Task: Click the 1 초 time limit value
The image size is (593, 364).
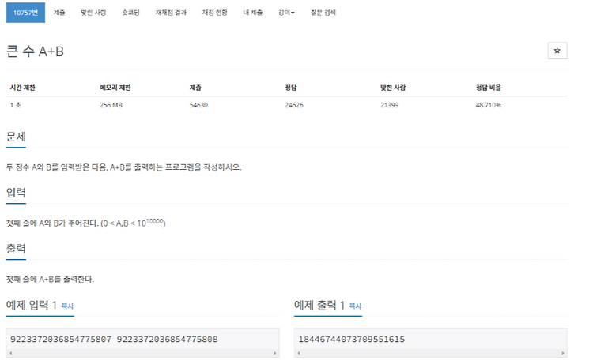Action: 16,105
